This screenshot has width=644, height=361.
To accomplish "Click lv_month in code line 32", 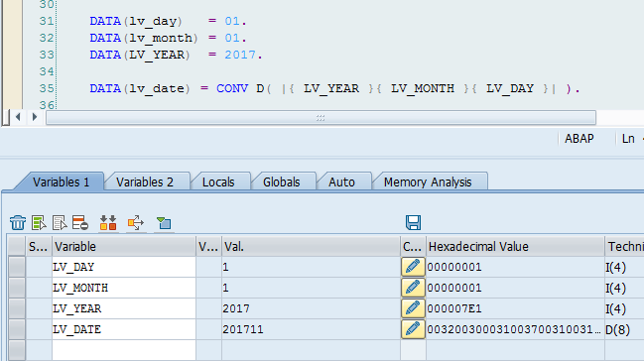I will point(161,38).
